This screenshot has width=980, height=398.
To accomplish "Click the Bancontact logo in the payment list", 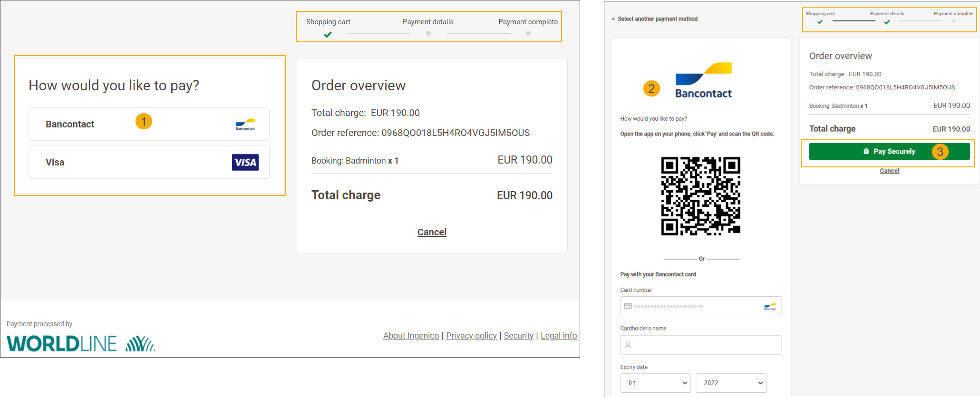I will coord(245,125).
